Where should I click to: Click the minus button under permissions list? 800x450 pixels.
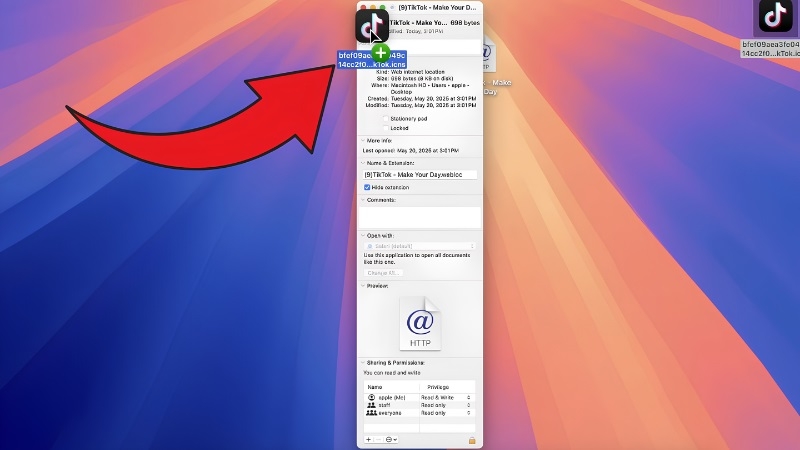(378, 439)
